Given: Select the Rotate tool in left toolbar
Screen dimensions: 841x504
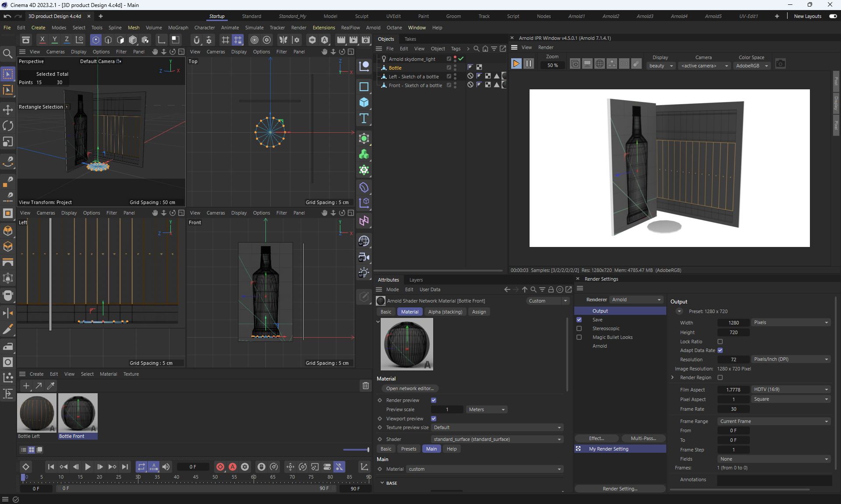Looking at the screenshot, I should click(8, 126).
